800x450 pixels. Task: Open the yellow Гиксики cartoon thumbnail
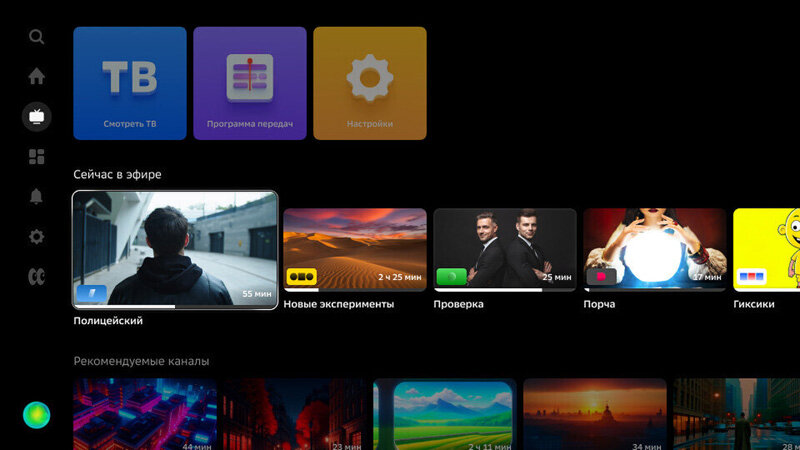point(766,250)
